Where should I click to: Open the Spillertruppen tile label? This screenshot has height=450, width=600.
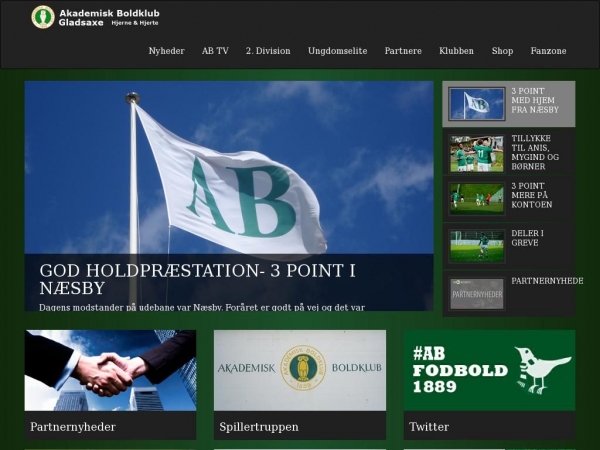(259, 427)
